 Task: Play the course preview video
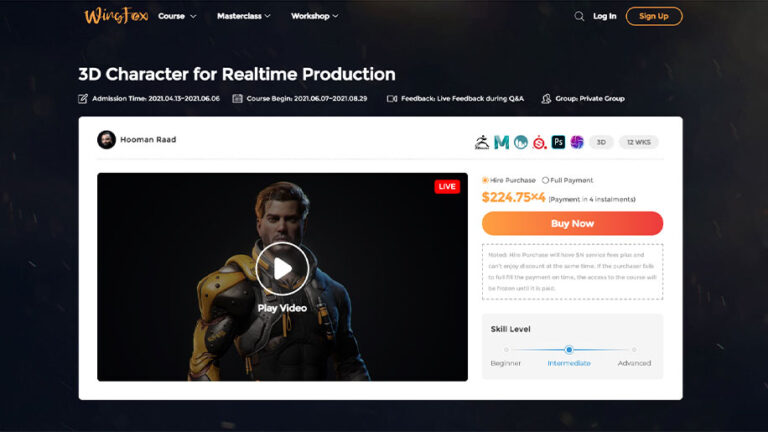282,268
